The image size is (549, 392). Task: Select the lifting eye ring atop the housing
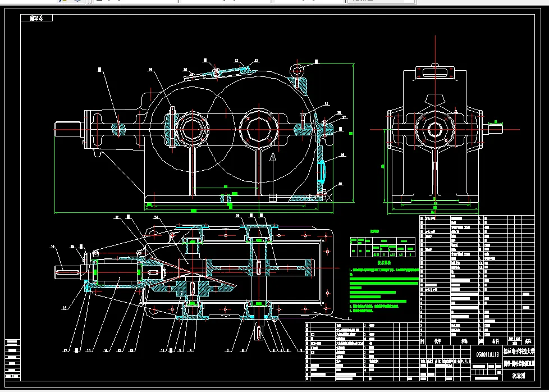tap(297, 71)
